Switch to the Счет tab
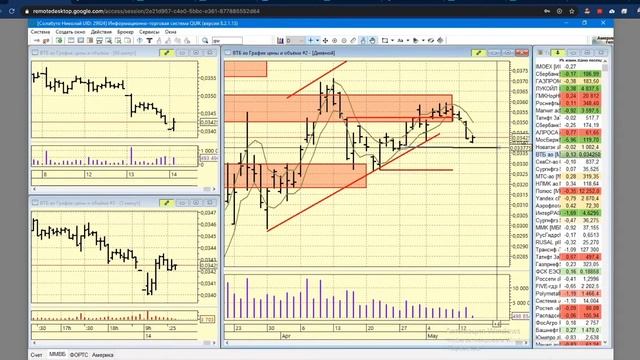 tap(36, 355)
